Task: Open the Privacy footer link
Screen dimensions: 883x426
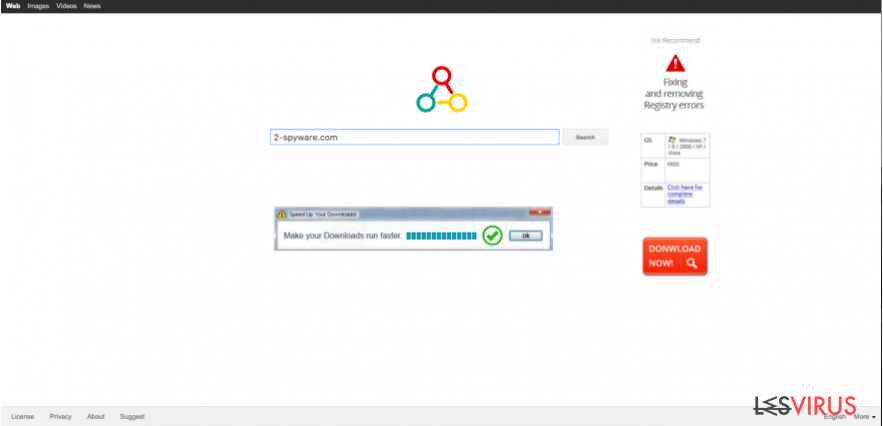Action: (x=61, y=416)
